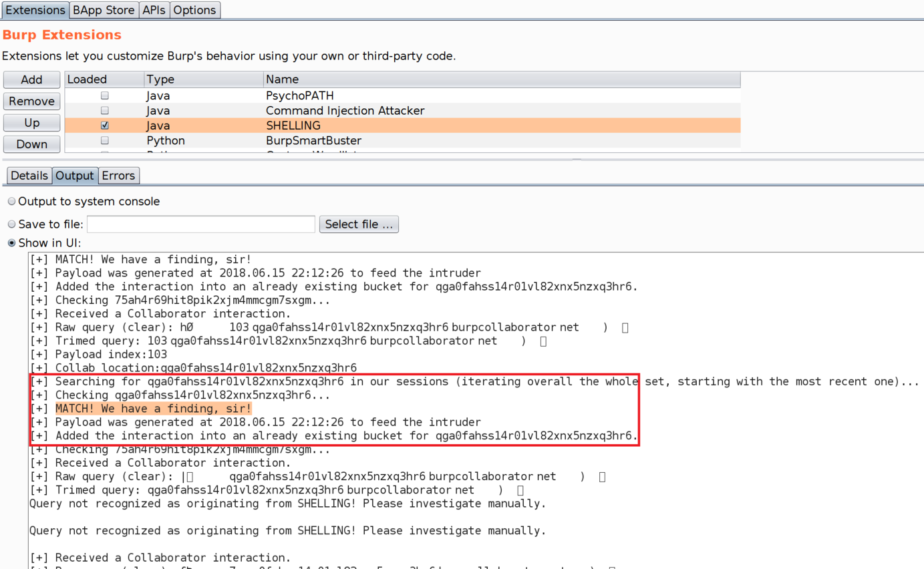924x569 pixels.
Task: Click the Searching for qga0fahss14r01vl82xnx5nzxq3hr6 line
Action: point(474,381)
